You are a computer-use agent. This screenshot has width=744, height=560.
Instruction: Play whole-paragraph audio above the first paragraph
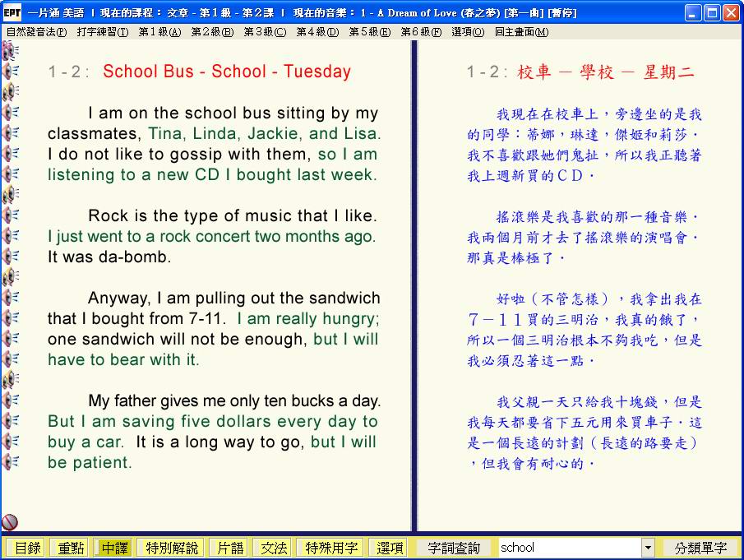tap(10, 92)
